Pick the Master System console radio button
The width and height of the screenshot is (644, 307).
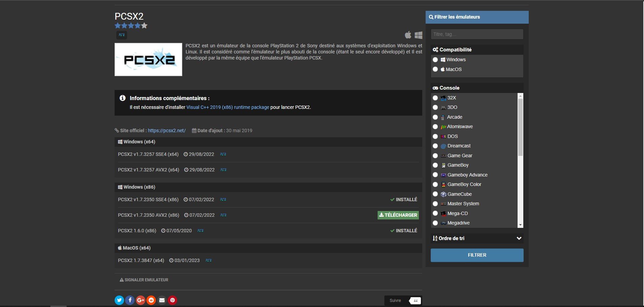coord(435,204)
